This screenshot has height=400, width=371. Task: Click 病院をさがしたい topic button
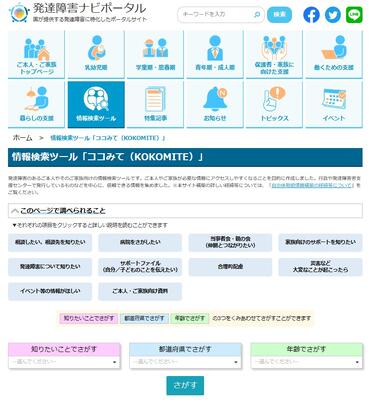pyautogui.click(x=140, y=242)
